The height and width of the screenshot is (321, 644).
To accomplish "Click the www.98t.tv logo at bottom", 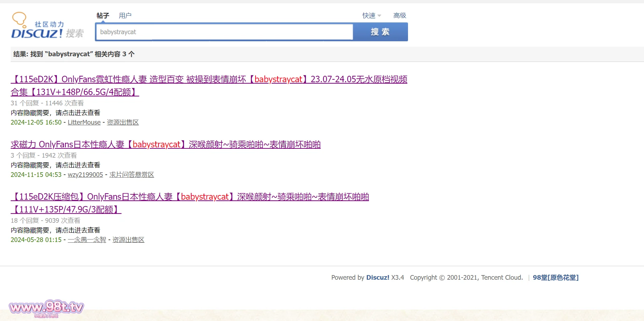I will click(x=46, y=307).
